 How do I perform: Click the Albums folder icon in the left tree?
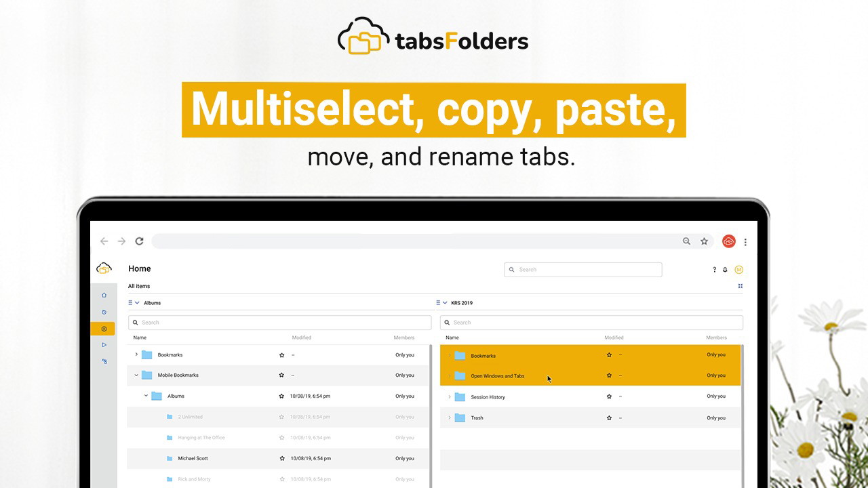click(157, 396)
